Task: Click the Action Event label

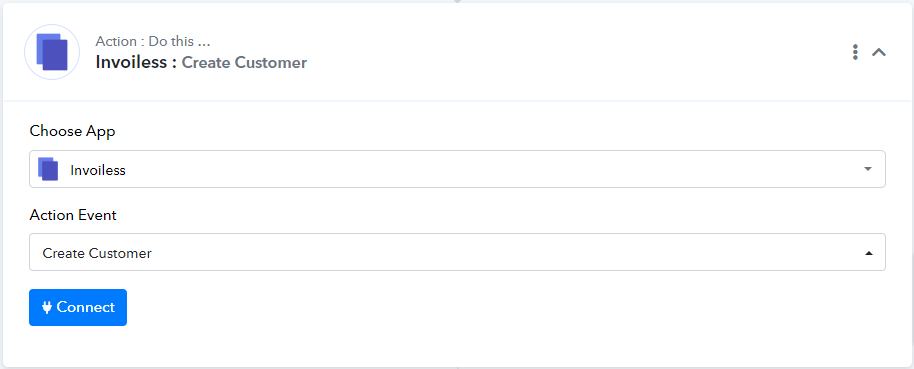Action: [73, 215]
